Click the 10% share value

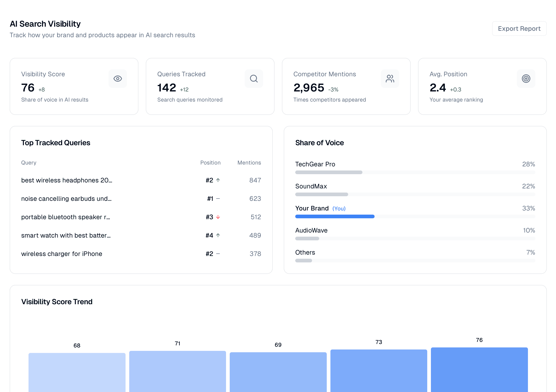(x=529, y=230)
